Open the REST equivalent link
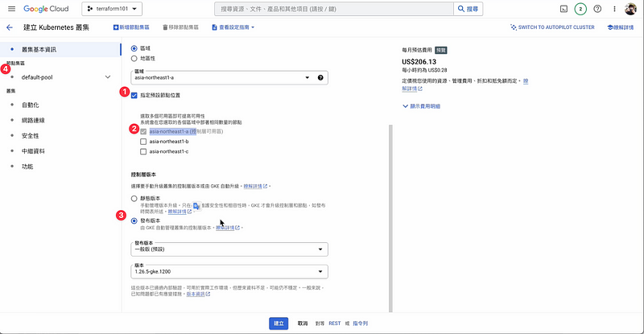 335,324
